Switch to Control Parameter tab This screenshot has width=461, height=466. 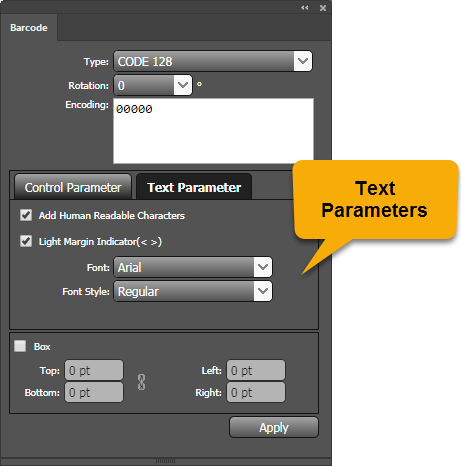[x=73, y=187]
